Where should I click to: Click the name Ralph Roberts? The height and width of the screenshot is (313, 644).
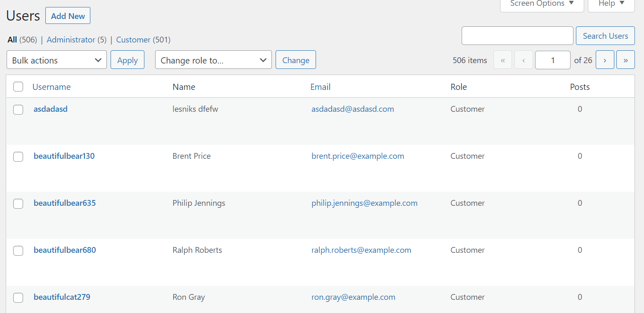click(x=197, y=250)
